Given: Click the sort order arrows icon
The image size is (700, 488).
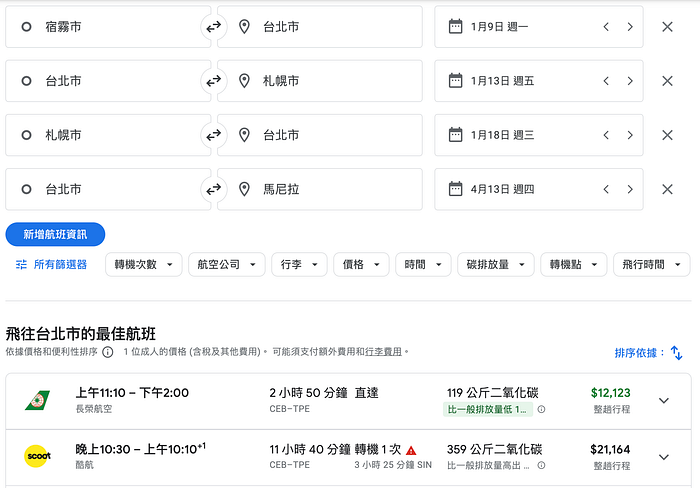Looking at the screenshot, I should [x=676, y=353].
